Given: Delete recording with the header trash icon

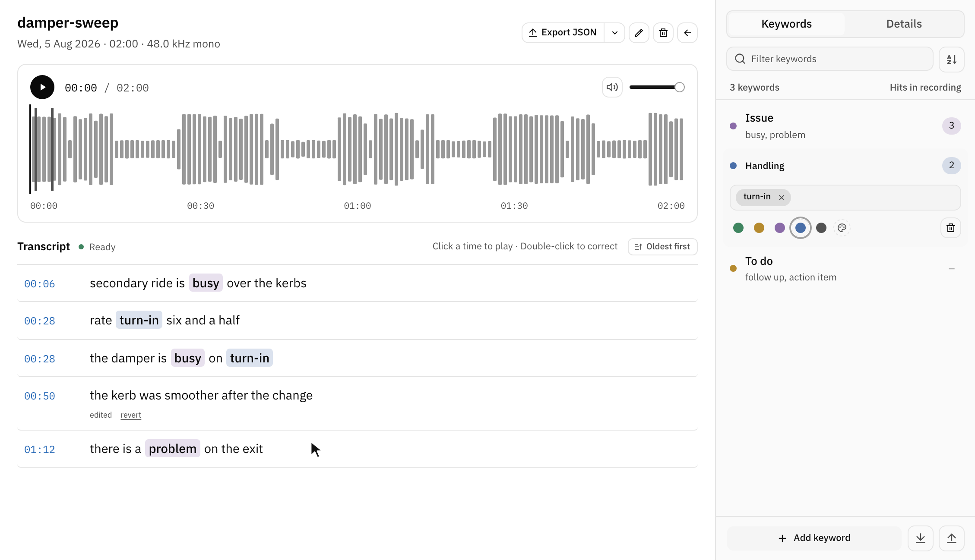Looking at the screenshot, I should pos(663,33).
